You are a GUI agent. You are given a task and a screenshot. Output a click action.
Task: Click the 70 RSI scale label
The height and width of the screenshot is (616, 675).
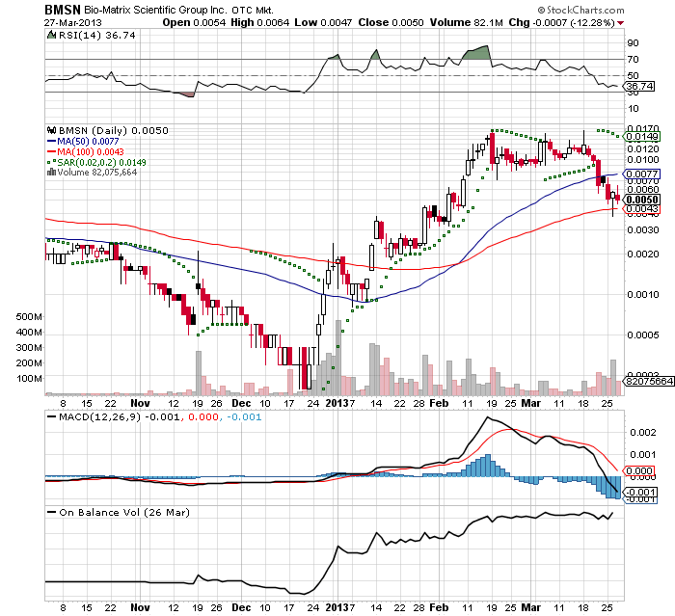[x=634, y=60]
